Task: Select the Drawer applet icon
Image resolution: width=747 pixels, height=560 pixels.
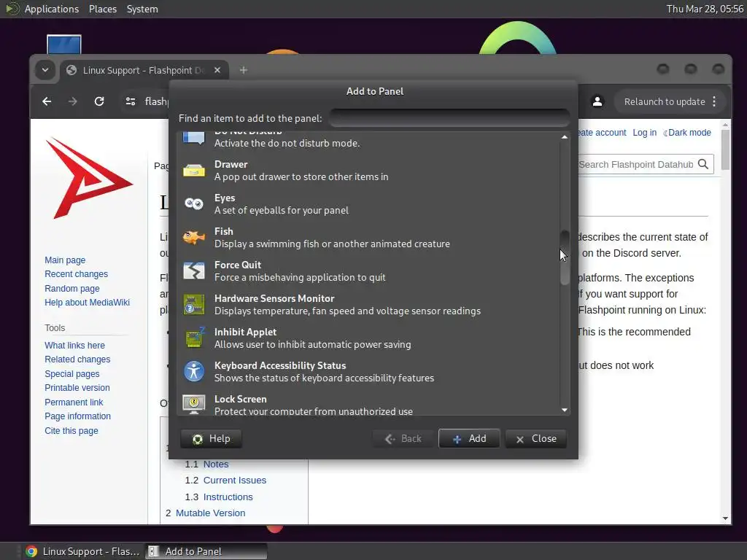Action: [194, 171]
